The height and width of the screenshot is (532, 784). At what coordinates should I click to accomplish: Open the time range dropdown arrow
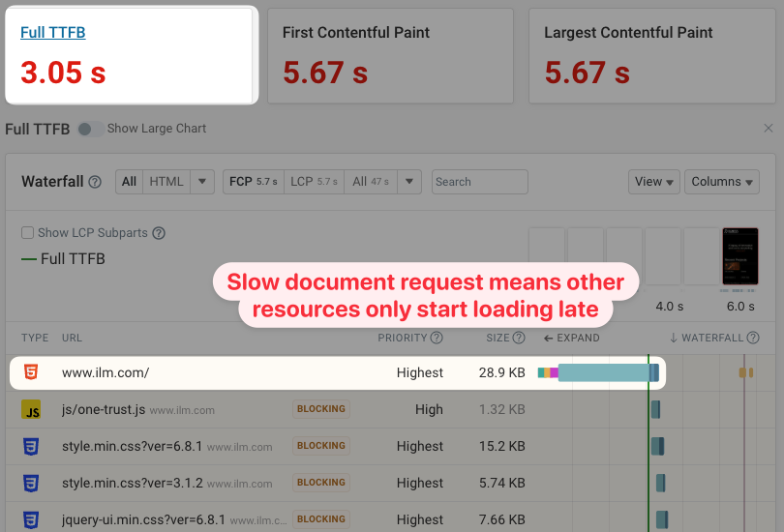409,182
